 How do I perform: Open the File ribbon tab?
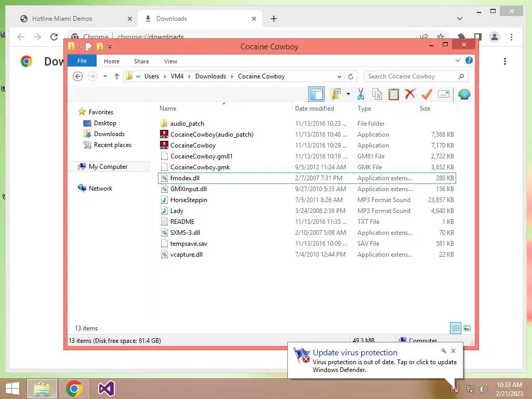pyautogui.click(x=82, y=61)
